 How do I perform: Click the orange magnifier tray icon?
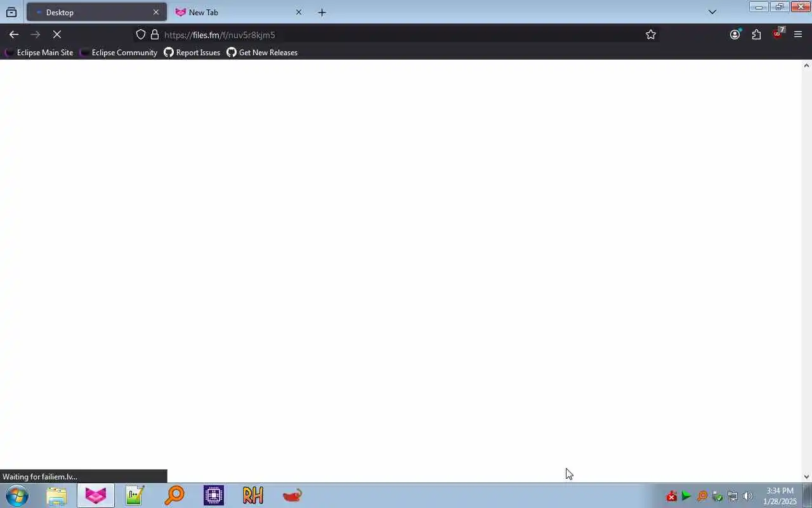click(702, 497)
